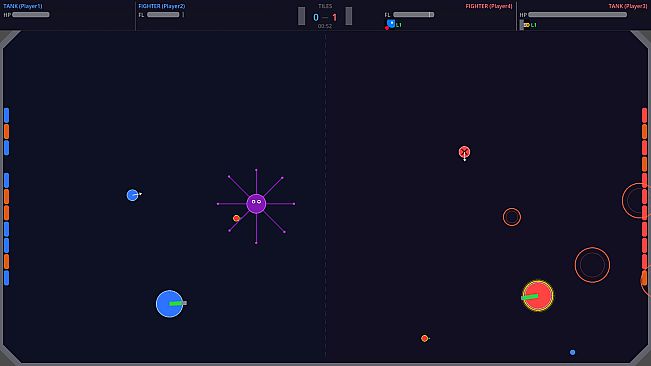Viewport: 651px width, 366px height.
Task: Click the TANK (Player3) label
Action: pyautogui.click(x=628, y=6)
